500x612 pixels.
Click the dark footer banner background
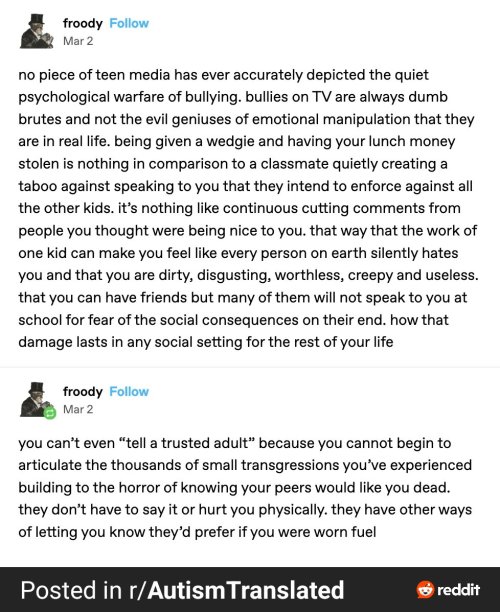pos(250,589)
